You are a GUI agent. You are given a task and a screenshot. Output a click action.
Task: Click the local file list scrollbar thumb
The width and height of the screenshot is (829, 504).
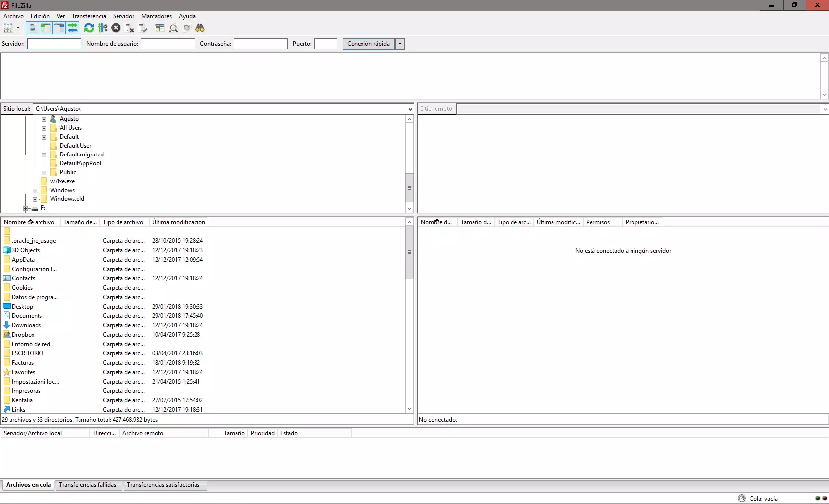point(409,253)
